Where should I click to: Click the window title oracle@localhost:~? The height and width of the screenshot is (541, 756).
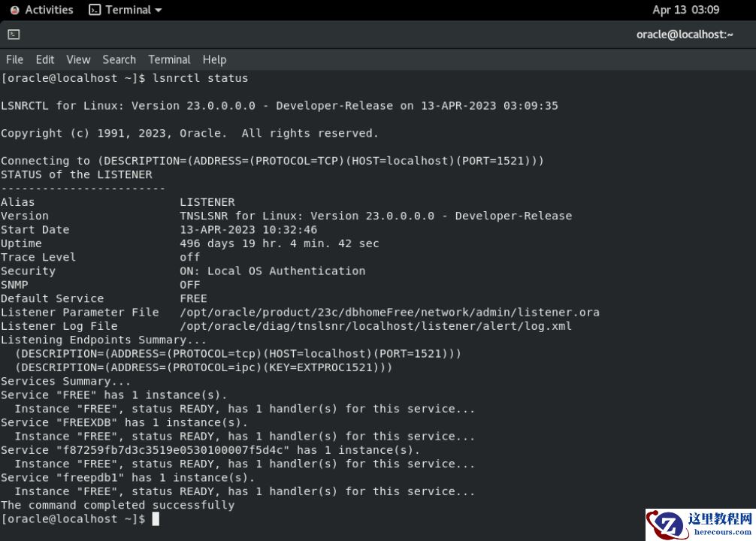click(x=685, y=35)
